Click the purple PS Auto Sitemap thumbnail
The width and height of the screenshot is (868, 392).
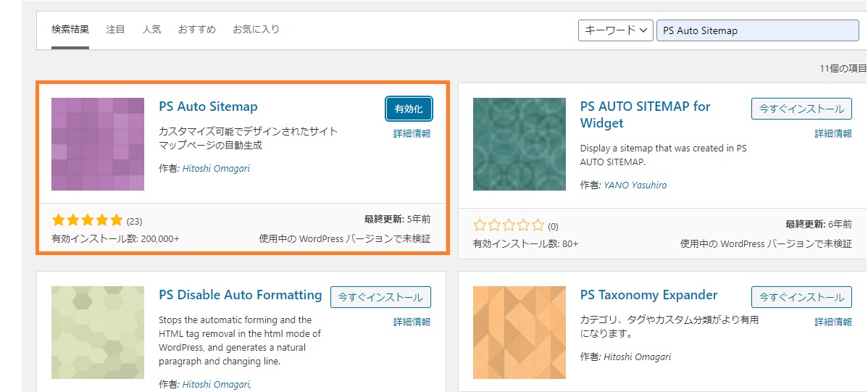(x=98, y=144)
